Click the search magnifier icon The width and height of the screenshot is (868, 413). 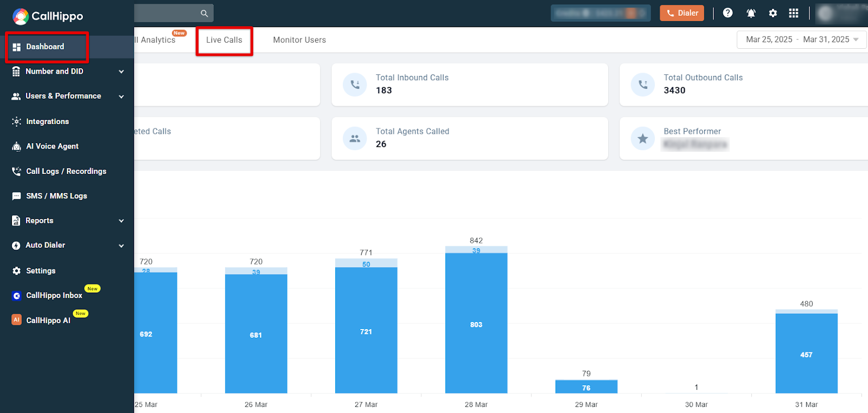point(205,14)
